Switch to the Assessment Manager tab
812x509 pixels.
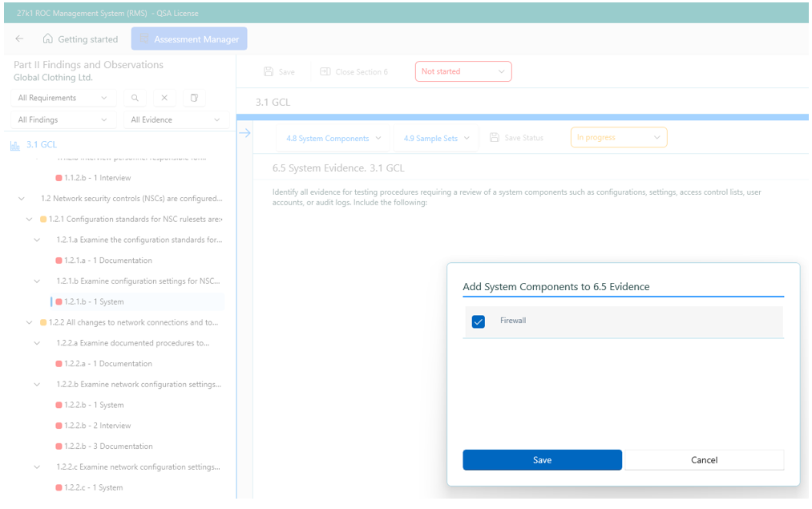point(189,39)
